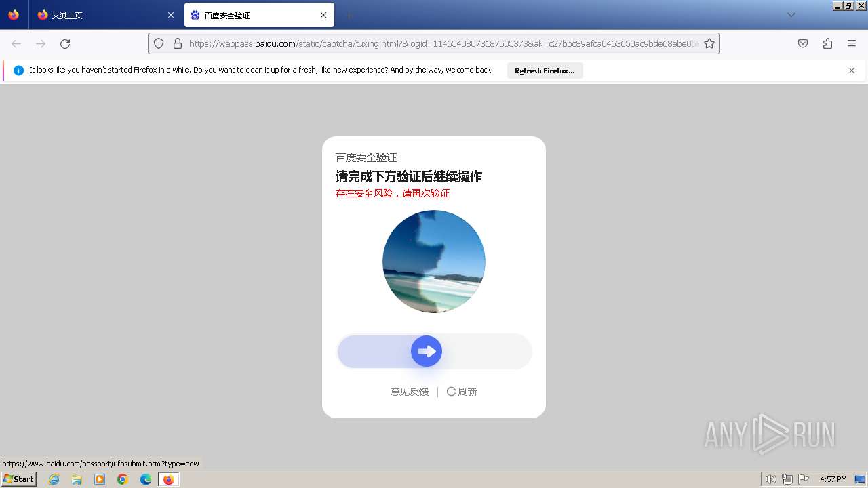868x488 pixels.
Task: View site security padlock info
Action: [x=178, y=43]
